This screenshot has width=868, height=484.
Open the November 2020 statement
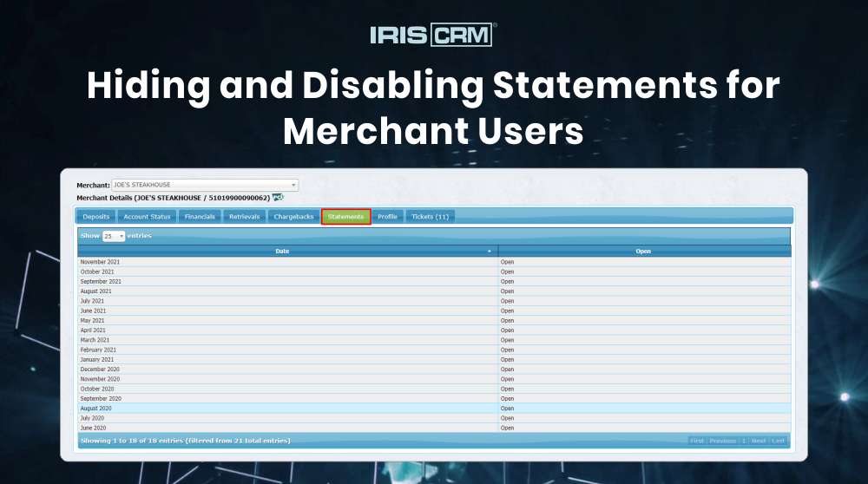click(507, 379)
